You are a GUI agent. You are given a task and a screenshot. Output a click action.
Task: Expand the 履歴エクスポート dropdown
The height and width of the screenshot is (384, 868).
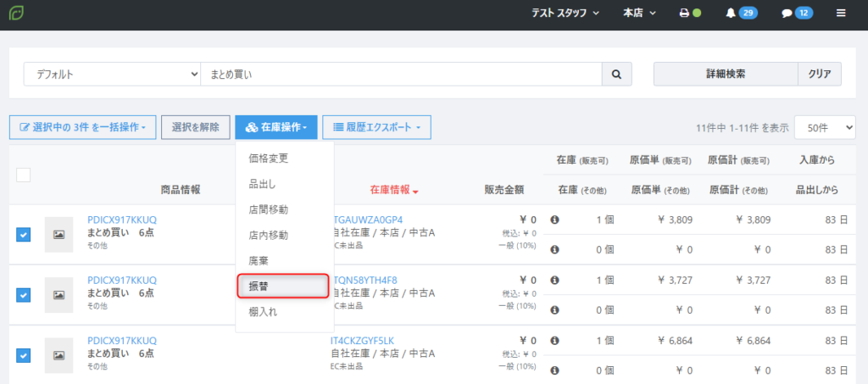click(x=376, y=128)
